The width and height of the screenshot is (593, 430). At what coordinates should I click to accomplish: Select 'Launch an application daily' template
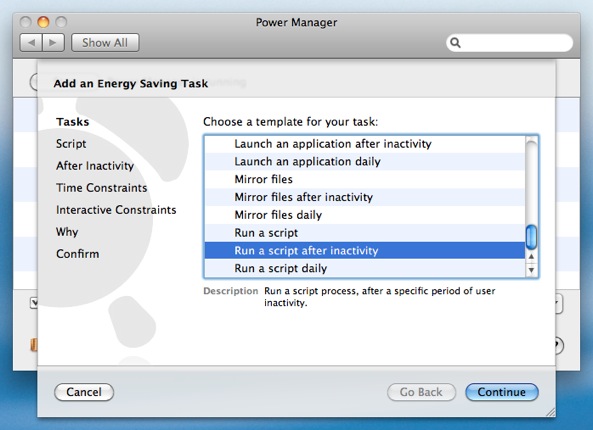point(365,161)
